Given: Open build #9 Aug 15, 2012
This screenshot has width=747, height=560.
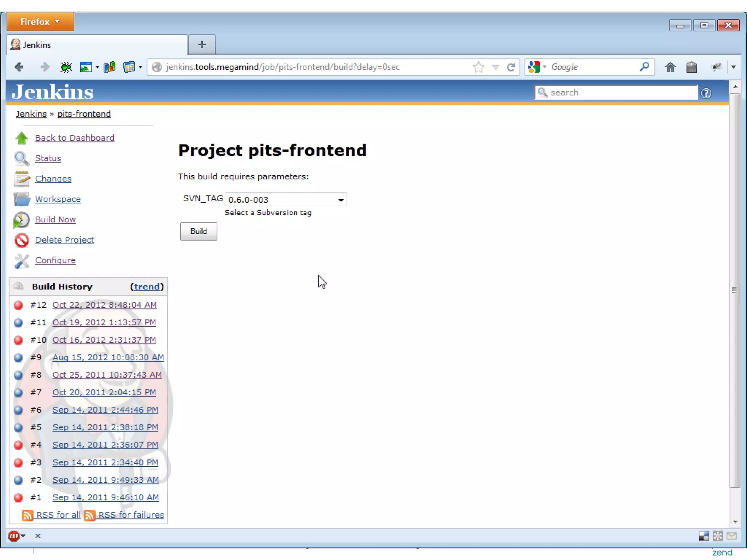Looking at the screenshot, I should [x=108, y=357].
